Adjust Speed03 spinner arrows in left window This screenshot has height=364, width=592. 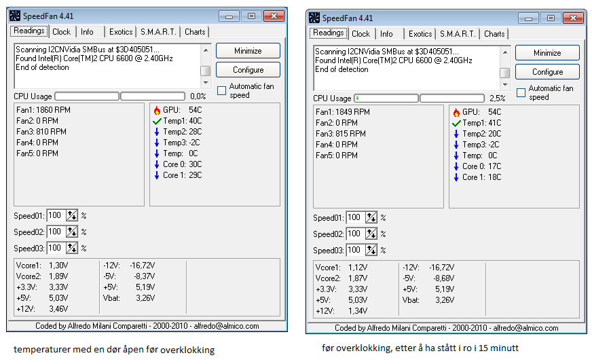tap(72, 248)
